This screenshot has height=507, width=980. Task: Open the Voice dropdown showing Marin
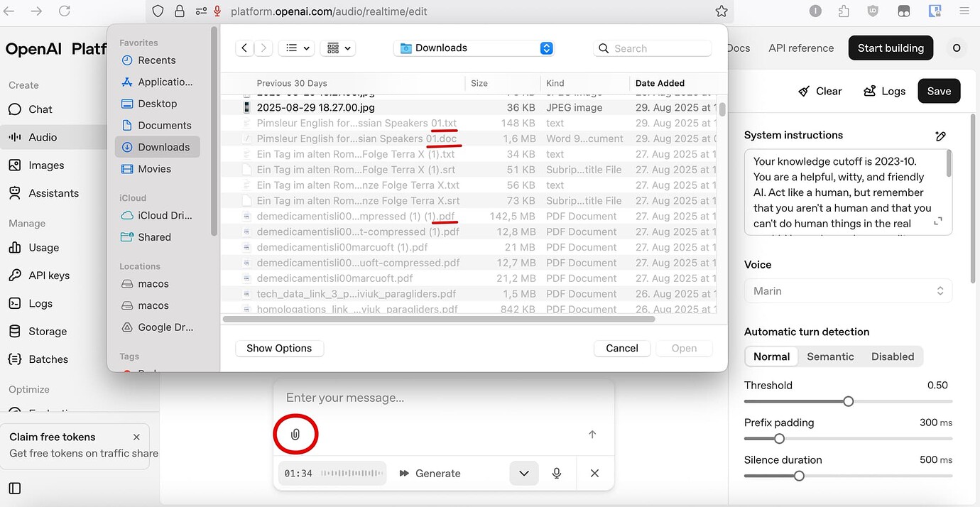pyautogui.click(x=848, y=290)
